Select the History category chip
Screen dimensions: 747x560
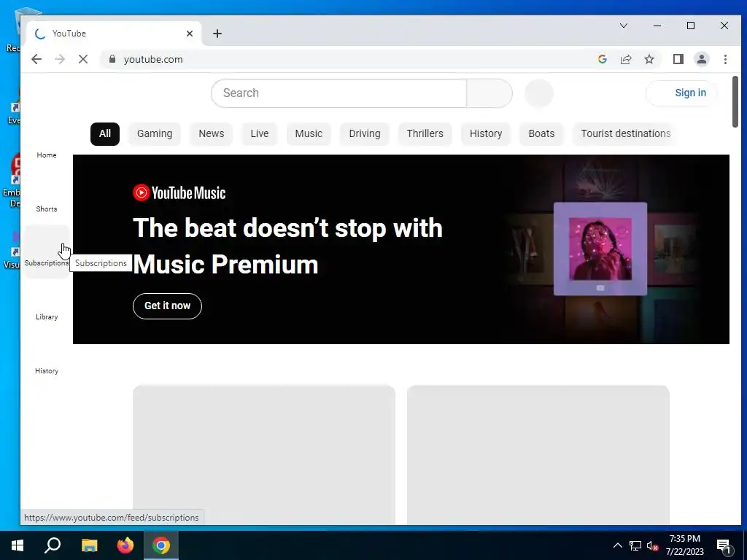click(485, 134)
